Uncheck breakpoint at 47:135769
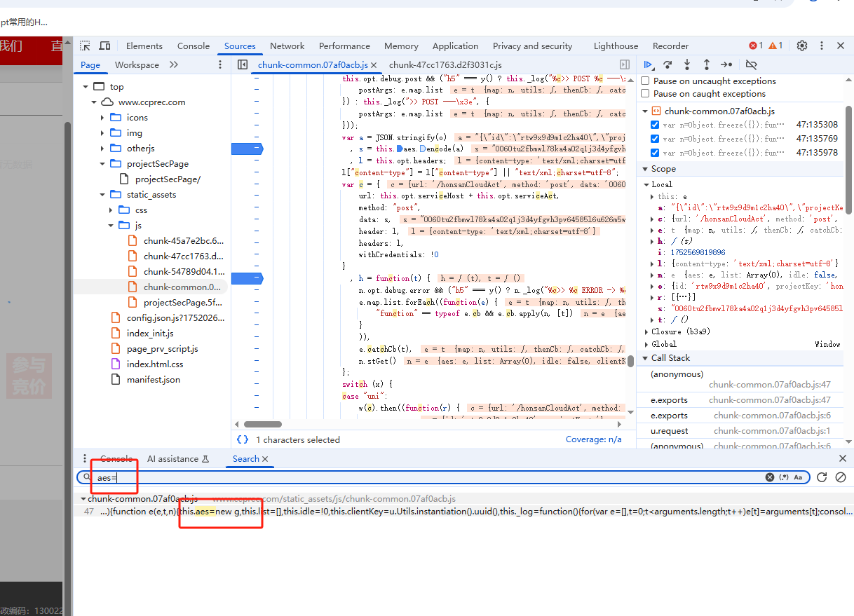The height and width of the screenshot is (616, 854). click(x=655, y=139)
